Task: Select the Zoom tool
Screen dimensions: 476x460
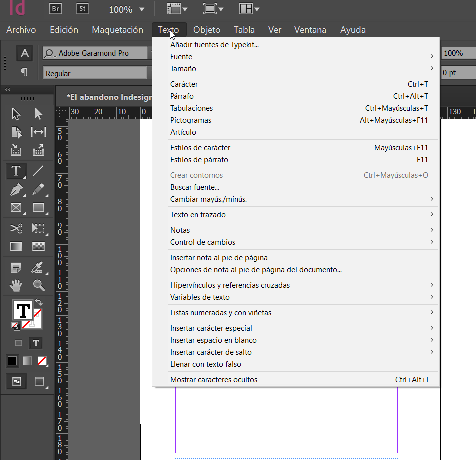Action: pos(38,285)
